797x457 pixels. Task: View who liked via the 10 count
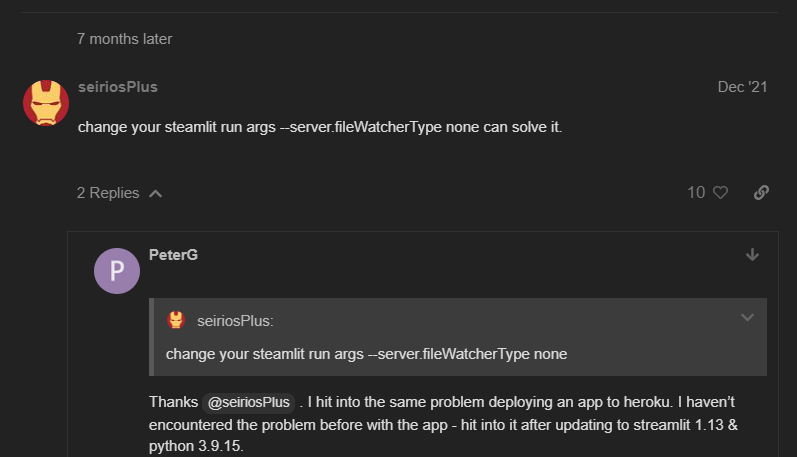click(x=696, y=193)
